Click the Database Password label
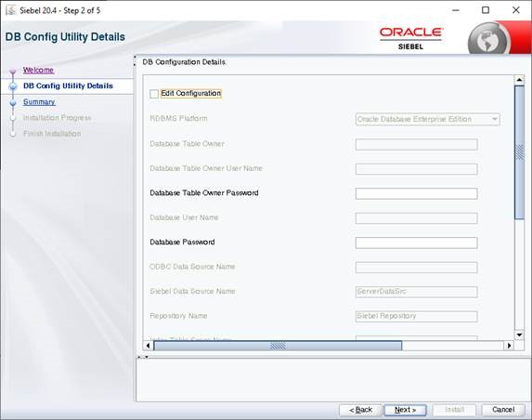Viewport: 532px width, 420px height. coord(182,243)
